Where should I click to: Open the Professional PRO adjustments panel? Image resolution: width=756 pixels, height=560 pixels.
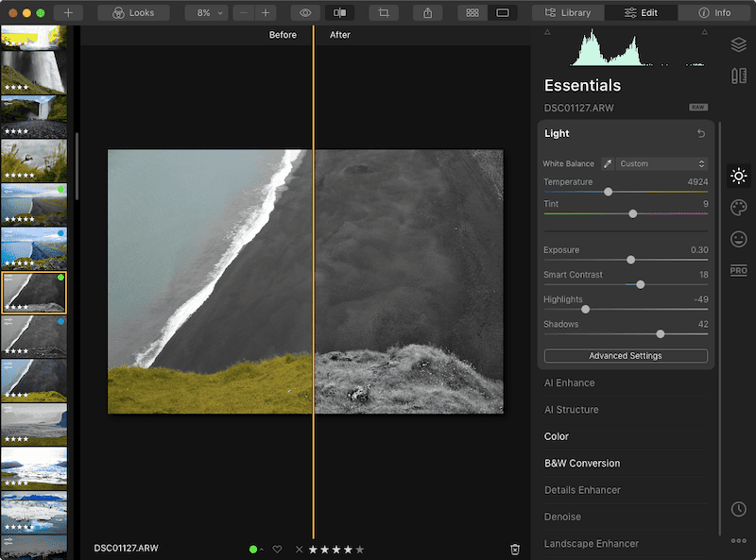(737, 271)
